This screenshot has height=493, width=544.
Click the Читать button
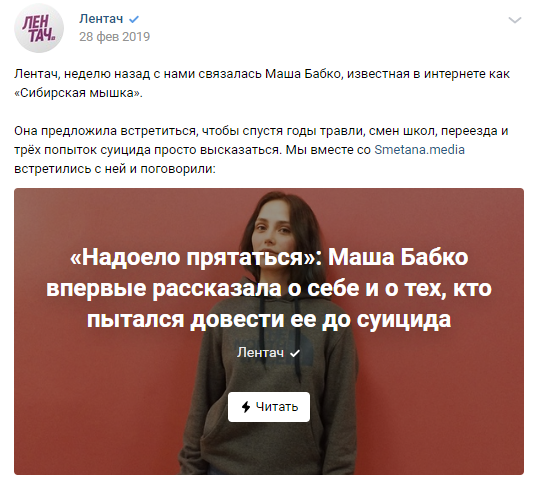coord(269,407)
